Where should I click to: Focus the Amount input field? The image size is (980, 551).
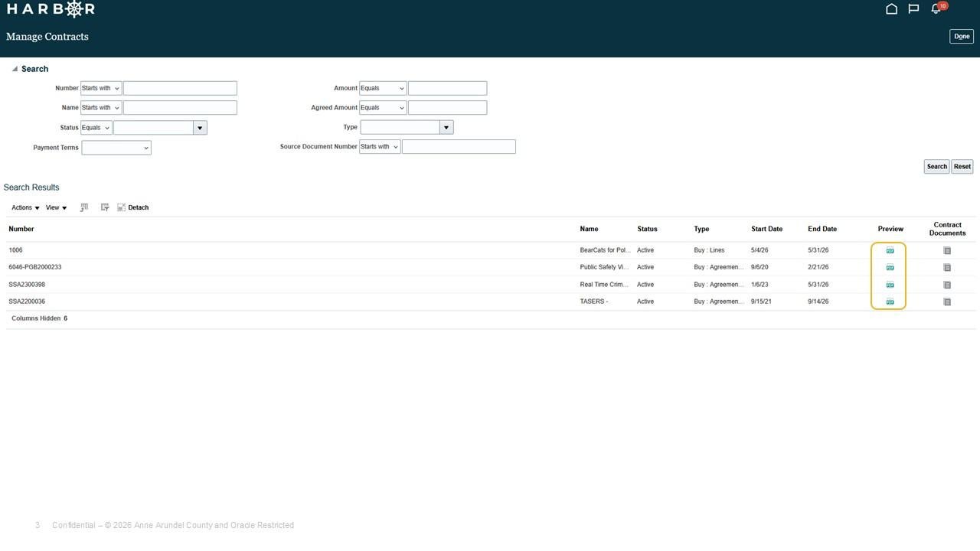click(x=447, y=88)
